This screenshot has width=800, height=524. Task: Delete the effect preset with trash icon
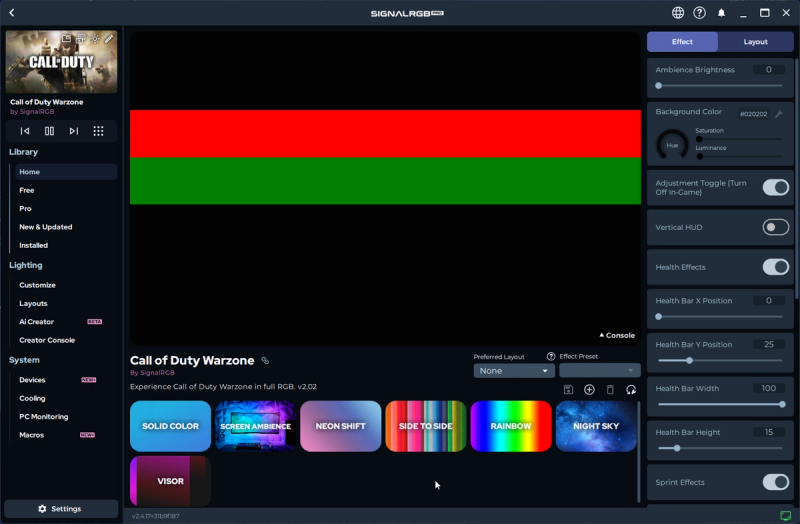(x=610, y=389)
